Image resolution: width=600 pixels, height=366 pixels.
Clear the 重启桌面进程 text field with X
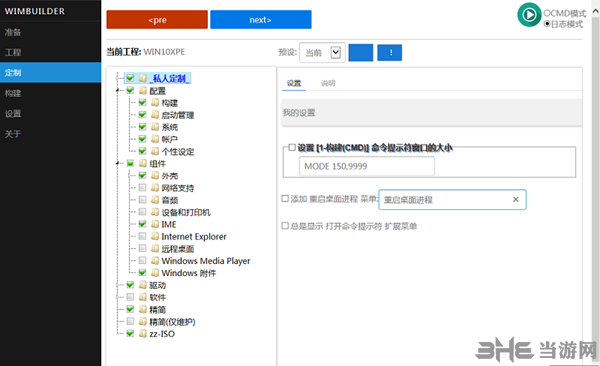[x=516, y=199]
